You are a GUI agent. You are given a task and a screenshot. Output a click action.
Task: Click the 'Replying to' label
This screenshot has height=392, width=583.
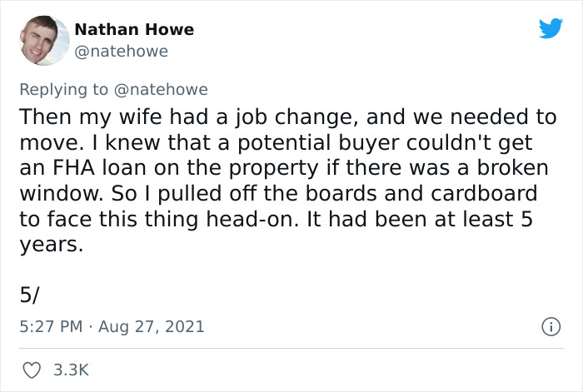[x=63, y=90]
